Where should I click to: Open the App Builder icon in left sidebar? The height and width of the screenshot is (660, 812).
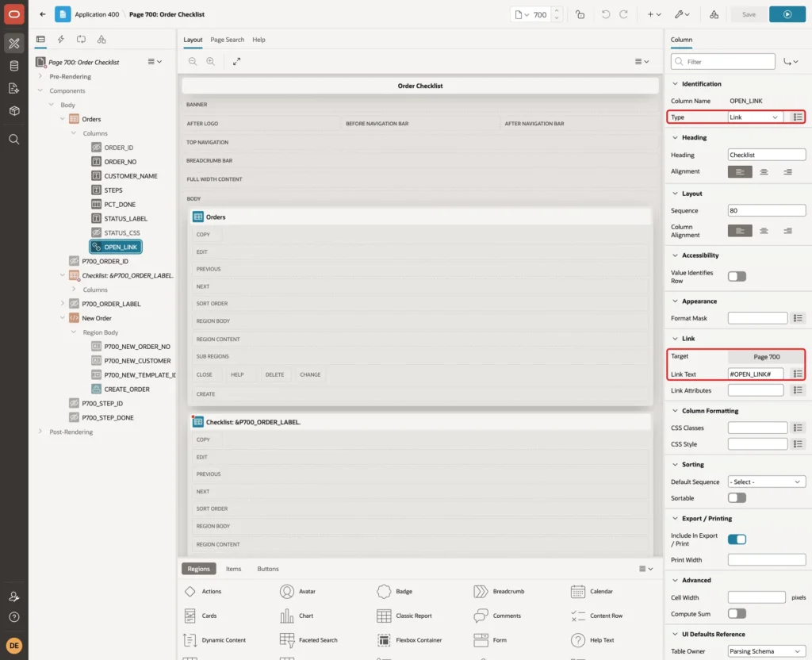click(14, 44)
